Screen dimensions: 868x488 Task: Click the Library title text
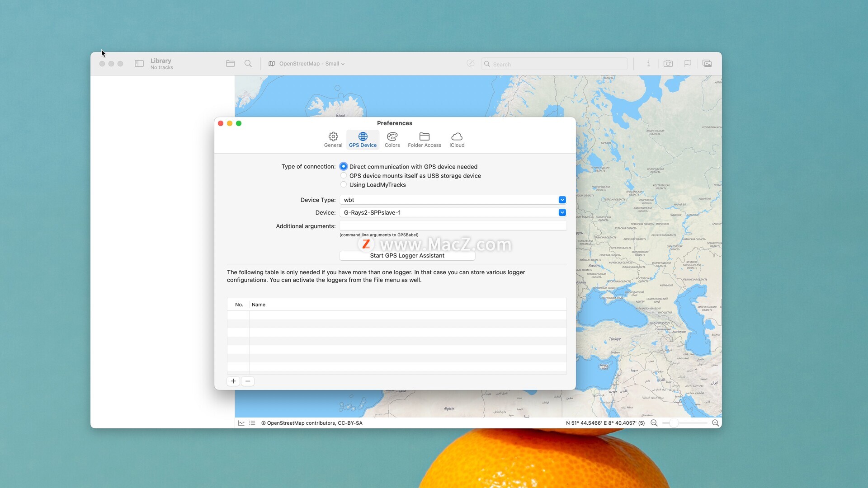[161, 61]
